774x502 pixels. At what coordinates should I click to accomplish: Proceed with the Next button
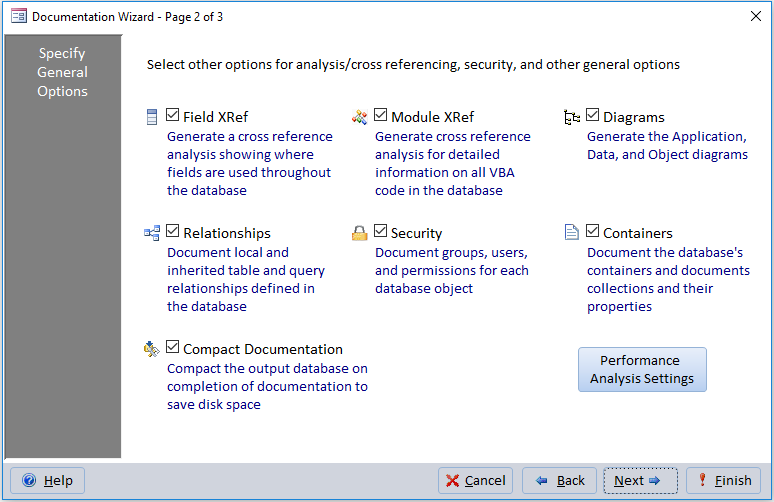(x=640, y=481)
